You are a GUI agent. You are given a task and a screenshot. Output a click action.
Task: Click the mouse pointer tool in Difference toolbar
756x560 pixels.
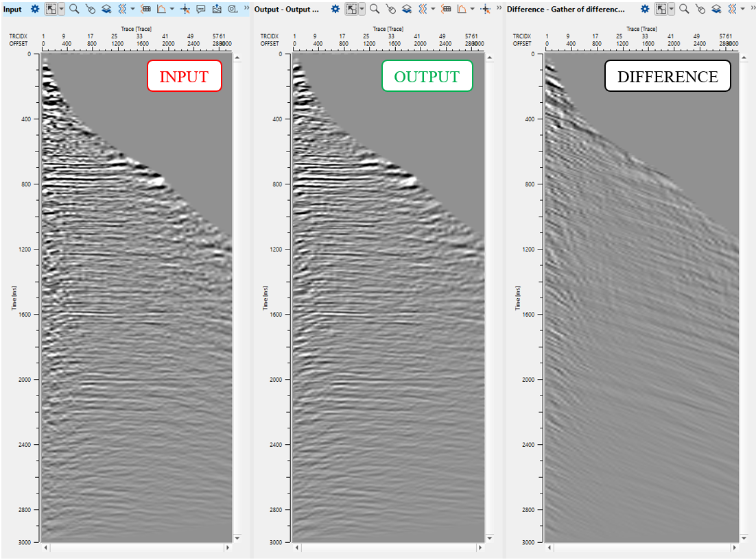[700, 10]
